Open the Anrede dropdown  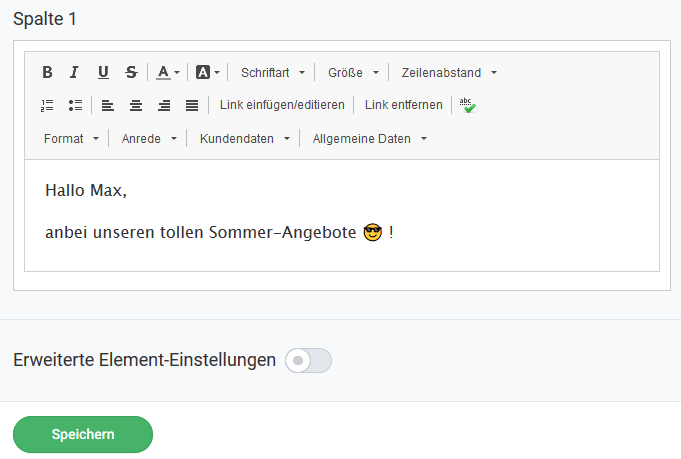point(149,139)
